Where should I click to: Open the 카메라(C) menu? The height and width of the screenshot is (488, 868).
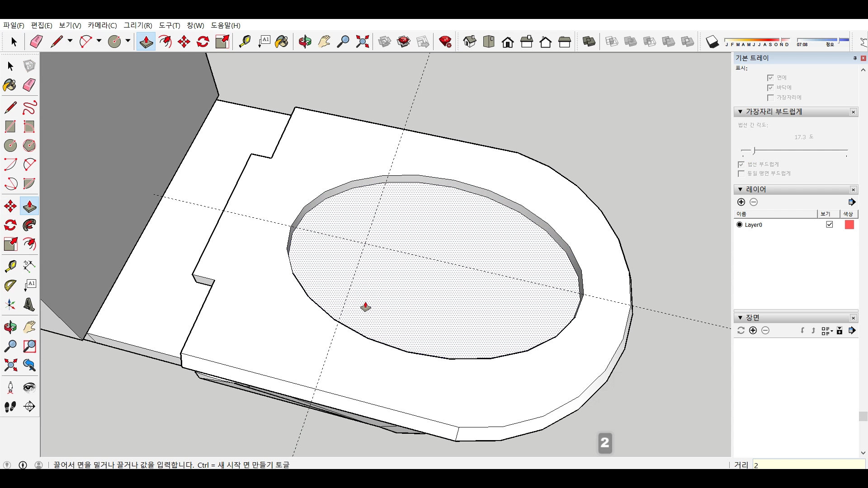[102, 25]
